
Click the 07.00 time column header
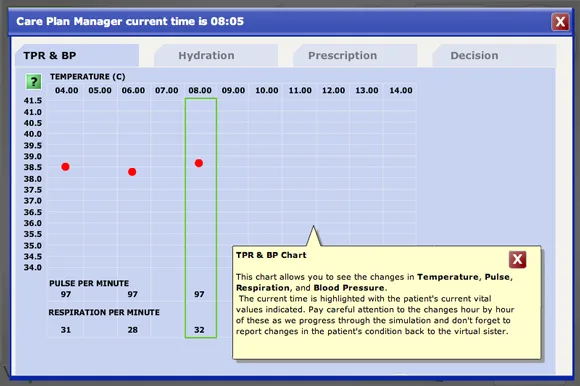click(x=166, y=91)
